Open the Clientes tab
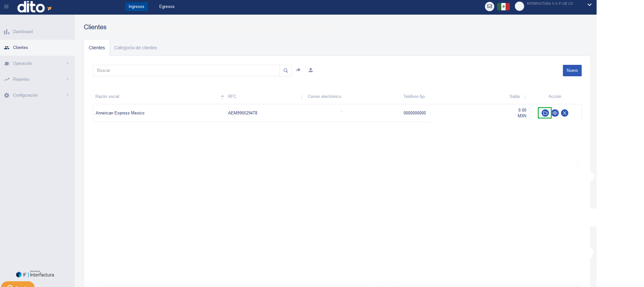Screen dimensions: 644x287 [97, 48]
